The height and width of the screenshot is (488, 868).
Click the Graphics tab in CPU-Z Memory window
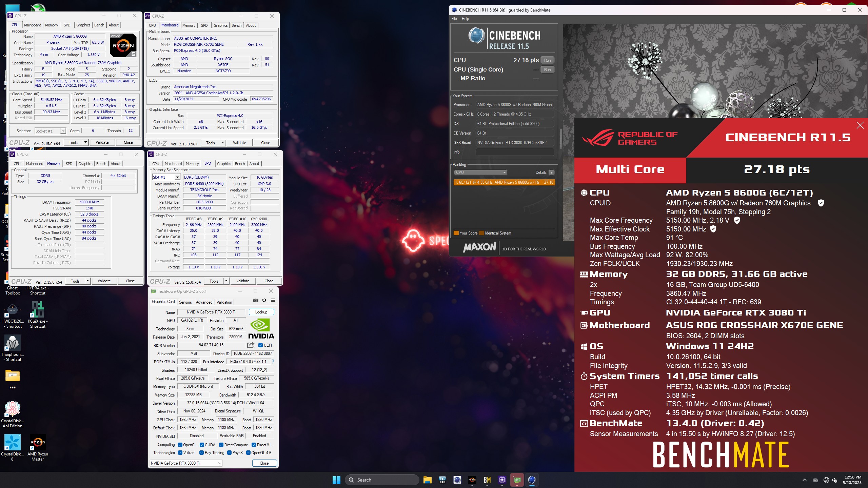[85, 164]
